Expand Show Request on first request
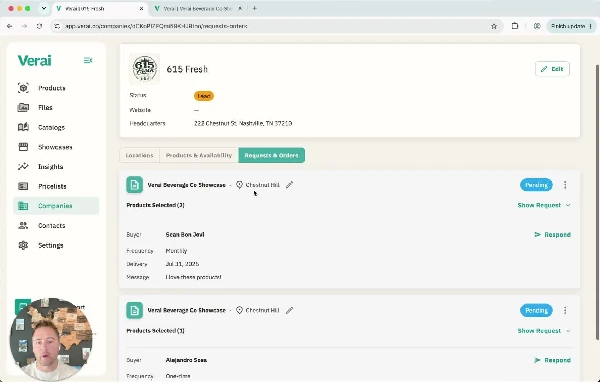The width and height of the screenshot is (600, 382). pos(544,205)
